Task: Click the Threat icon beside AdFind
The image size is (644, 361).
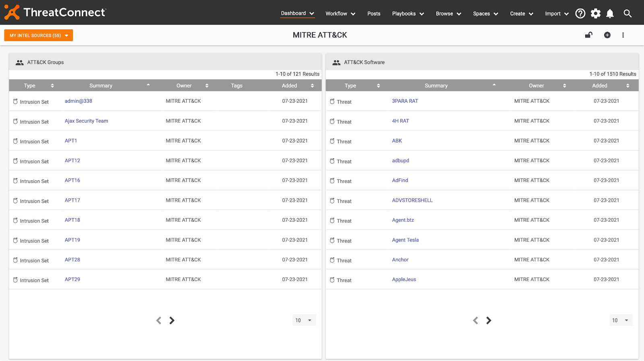Action: point(332,181)
